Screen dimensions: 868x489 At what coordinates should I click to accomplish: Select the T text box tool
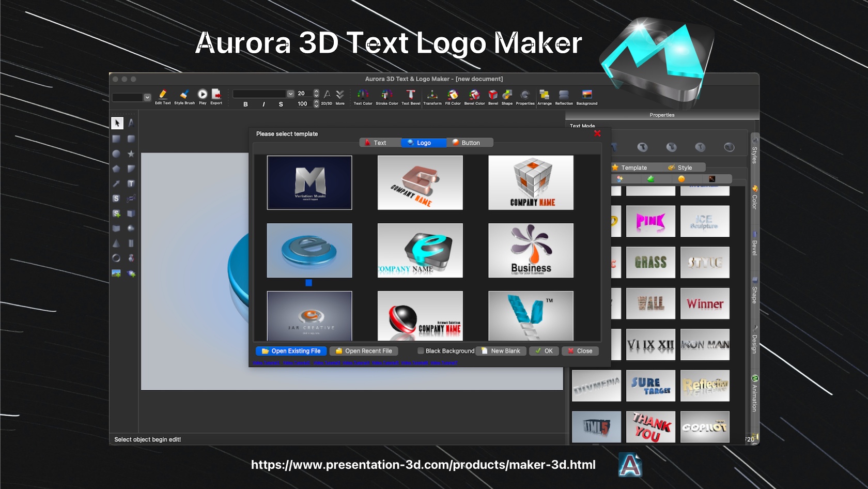[131, 184]
